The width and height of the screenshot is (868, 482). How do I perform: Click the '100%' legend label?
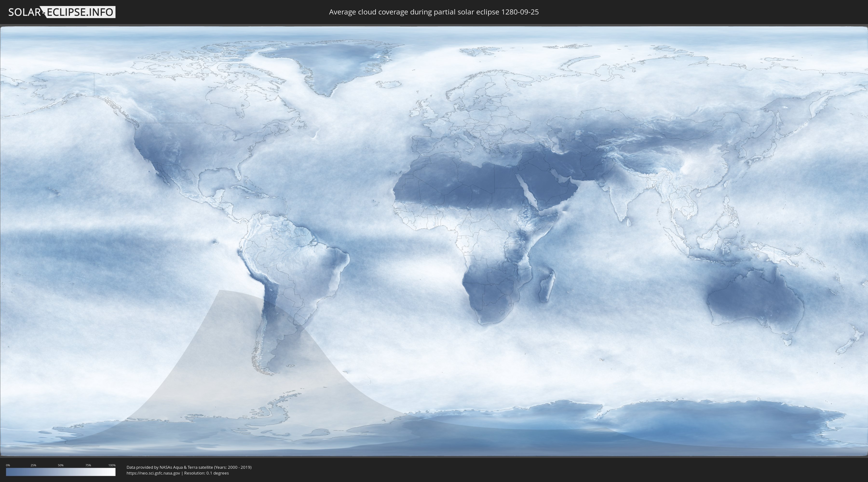[x=112, y=465]
